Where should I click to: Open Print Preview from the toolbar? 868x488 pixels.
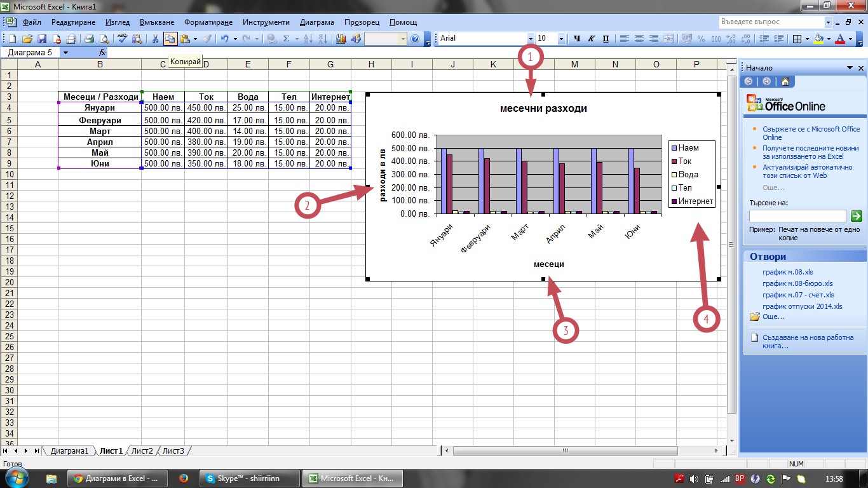104,39
